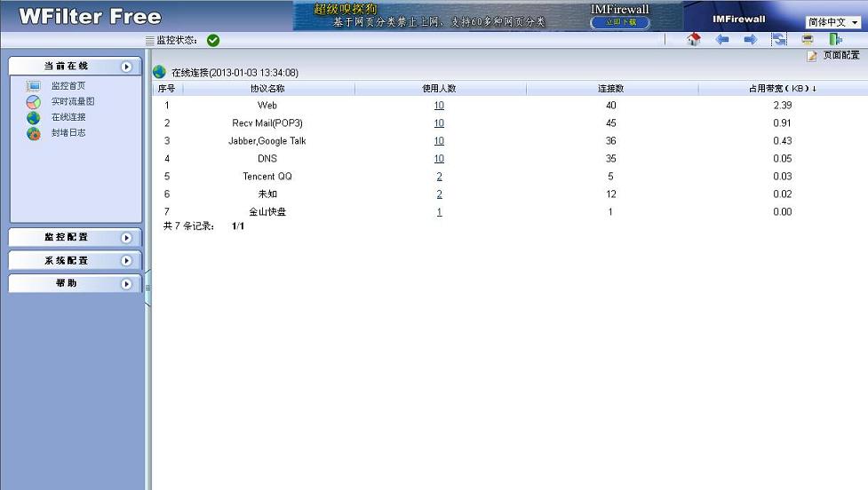
Task: Open the user count link for Web
Action: click(x=439, y=106)
